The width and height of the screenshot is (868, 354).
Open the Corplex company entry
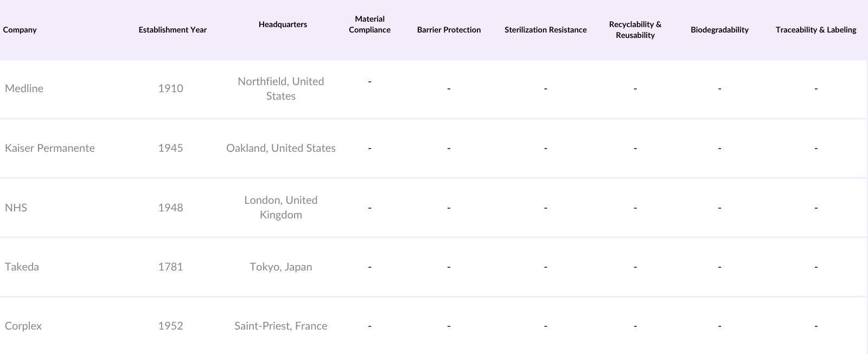23,326
